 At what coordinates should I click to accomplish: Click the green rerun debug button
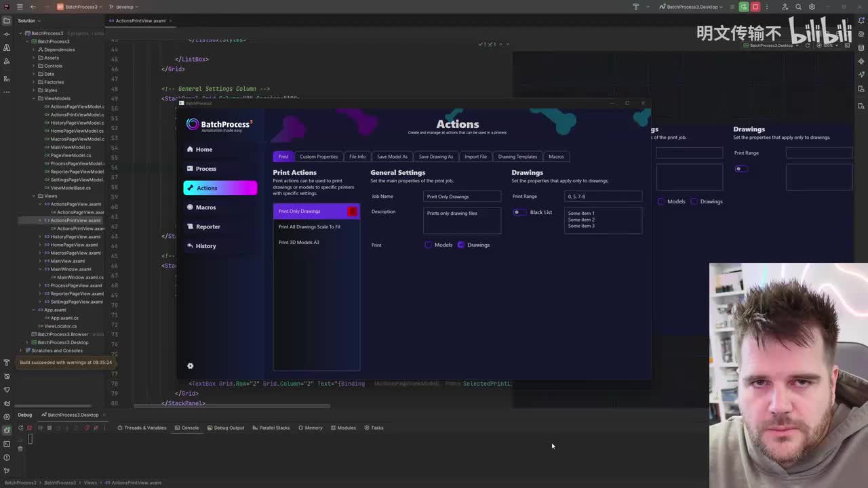(x=744, y=7)
